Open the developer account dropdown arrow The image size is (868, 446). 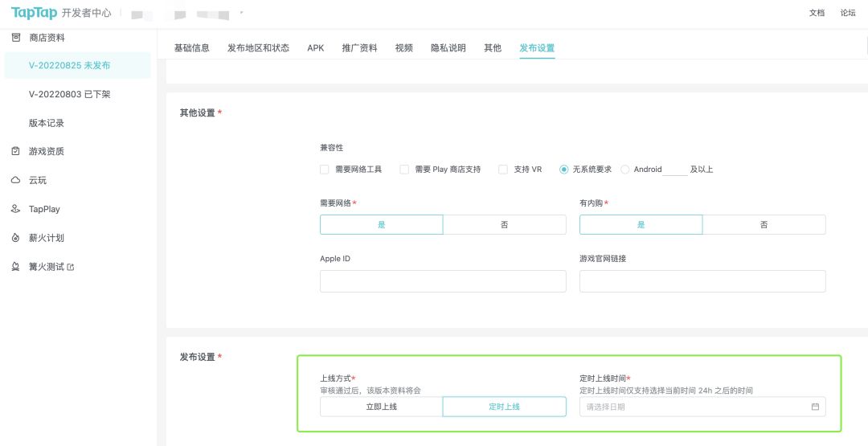coord(242,13)
